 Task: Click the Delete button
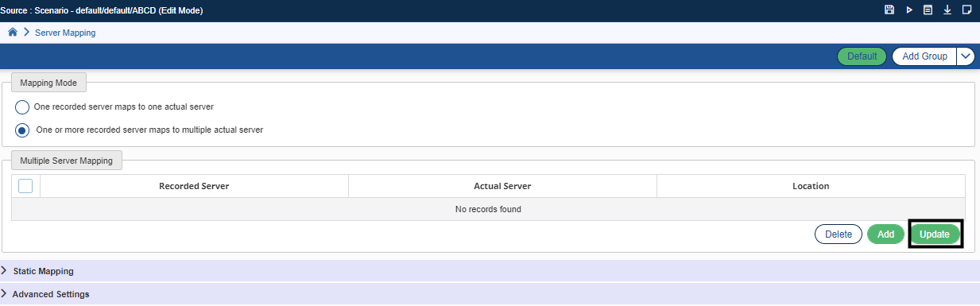point(839,234)
